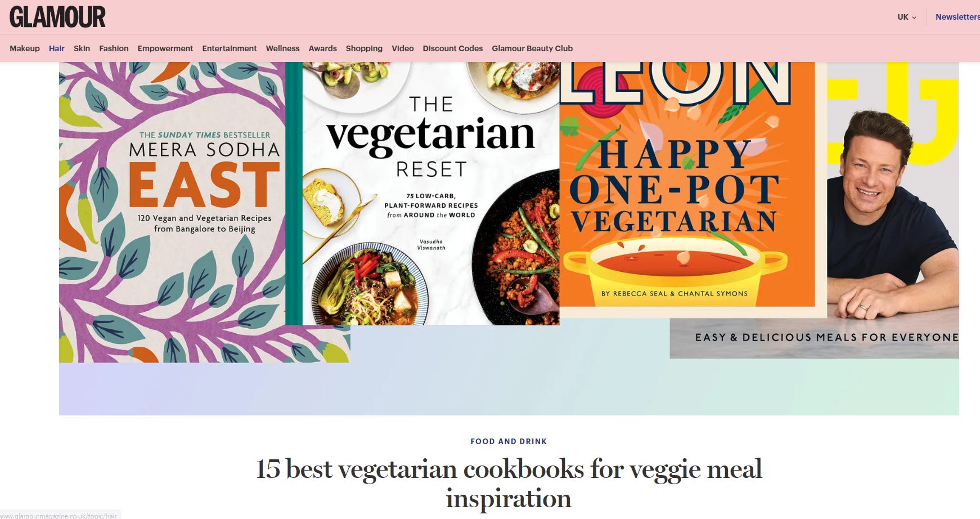Go to the Entertainment menu
Image resolution: width=980 pixels, height=519 pixels.
[x=230, y=48]
